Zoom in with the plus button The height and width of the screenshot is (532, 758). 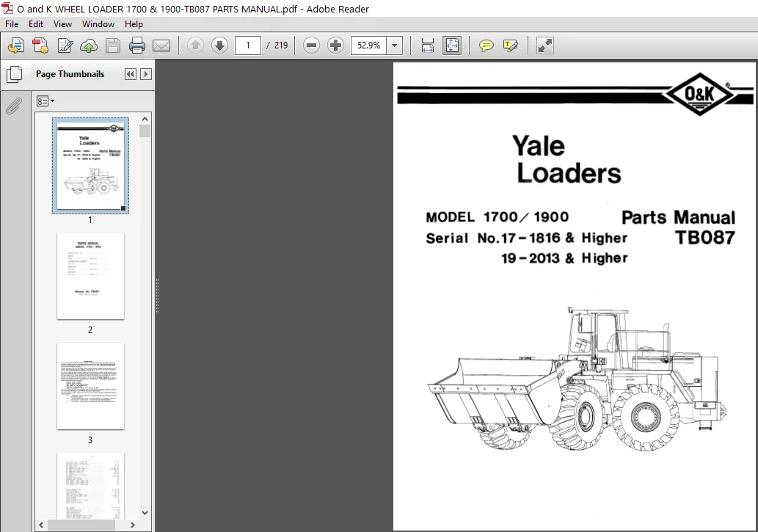coord(335,45)
